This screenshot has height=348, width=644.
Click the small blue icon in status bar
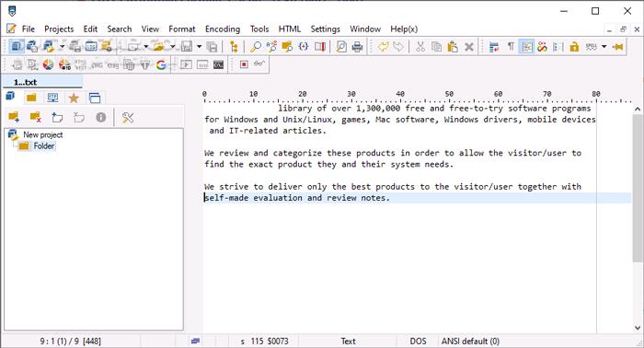coord(195,341)
